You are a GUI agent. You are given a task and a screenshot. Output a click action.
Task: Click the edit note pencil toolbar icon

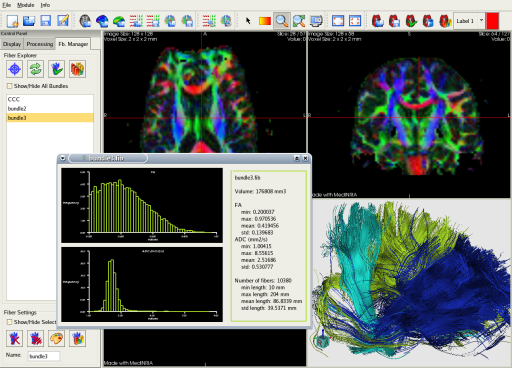coord(63,21)
